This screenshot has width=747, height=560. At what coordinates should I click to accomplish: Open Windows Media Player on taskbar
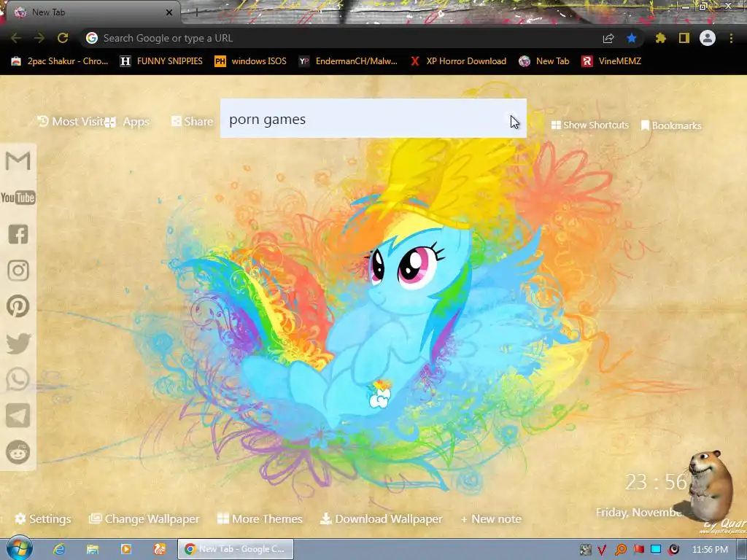click(125, 550)
